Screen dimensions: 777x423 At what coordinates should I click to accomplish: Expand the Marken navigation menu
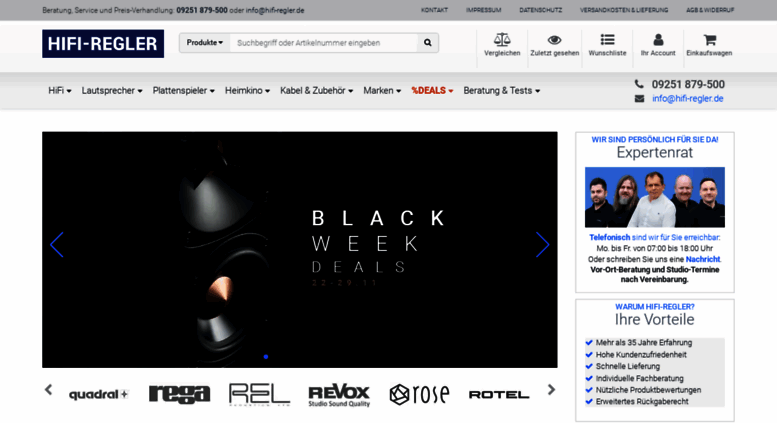click(x=382, y=91)
